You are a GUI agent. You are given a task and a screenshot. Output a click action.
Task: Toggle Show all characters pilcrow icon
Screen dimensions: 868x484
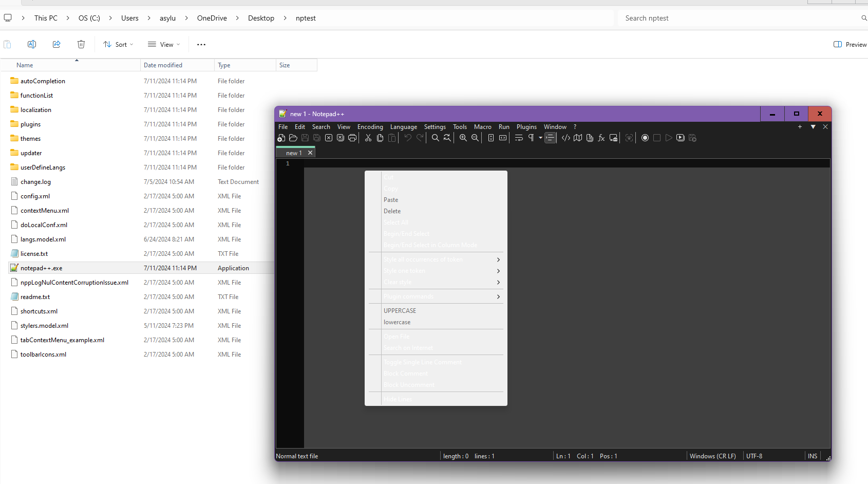[531, 138]
